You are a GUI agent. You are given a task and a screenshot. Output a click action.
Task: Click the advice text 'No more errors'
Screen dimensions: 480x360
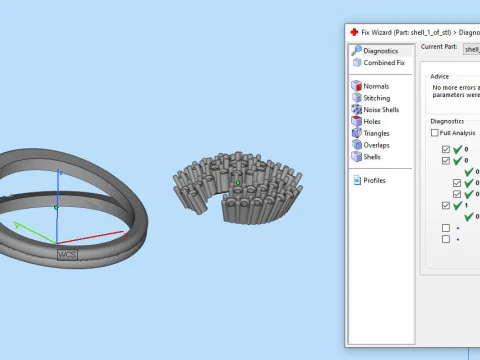pos(456,88)
